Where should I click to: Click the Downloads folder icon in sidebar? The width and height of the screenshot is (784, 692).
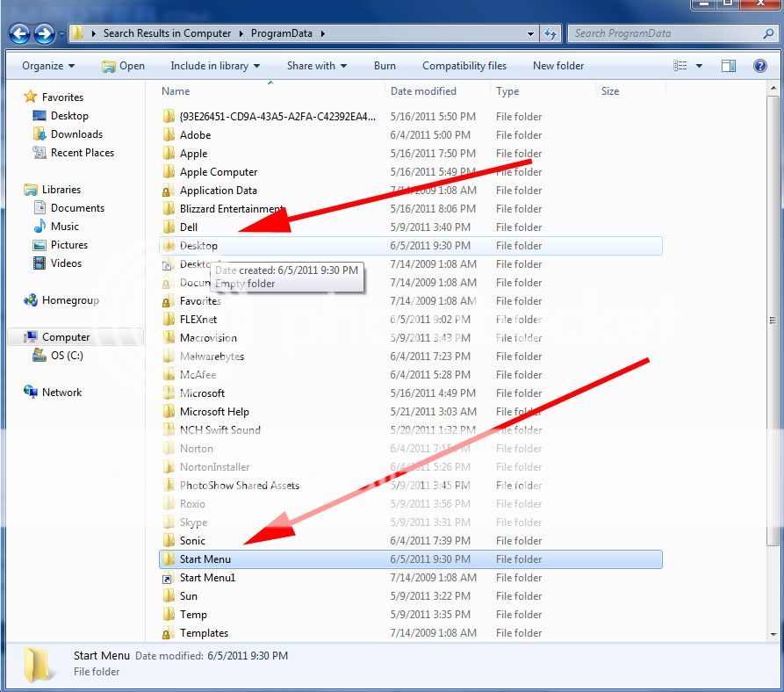tap(40, 134)
